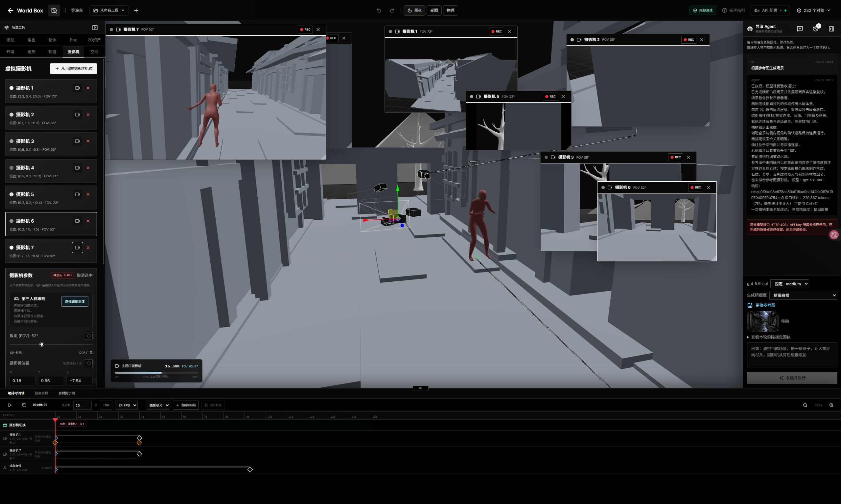Open the 素材提示词 tab
Viewport: 841px width, 504px height.
click(66, 393)
